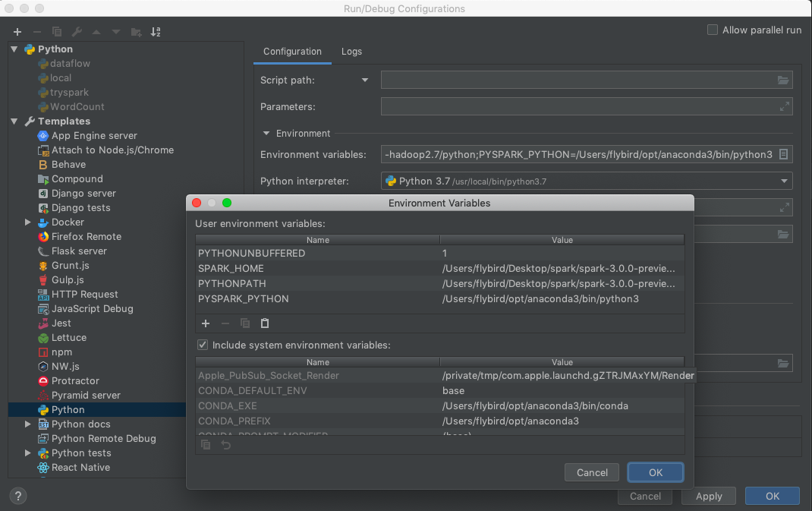Select the PYSPARK_PYTHON variable row
The image size is (812, 511).
[x=440, y=299]
